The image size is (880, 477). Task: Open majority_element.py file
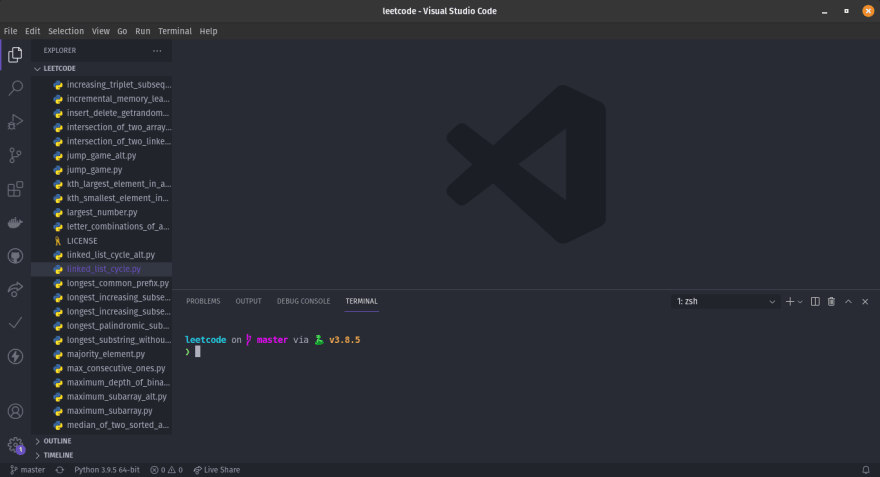pos(102,354)
